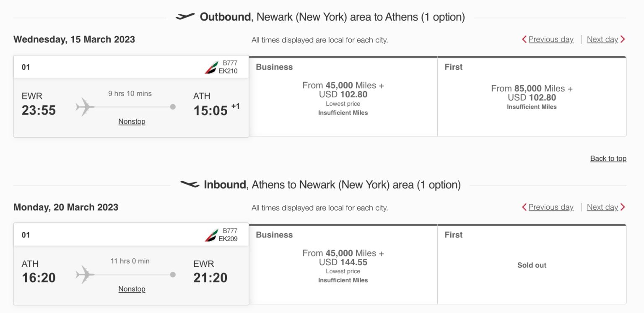The width and height of the screenshot is (644, 313).
Task: Click the Emirates logo on flight EK209
Action: click(211, 235)
